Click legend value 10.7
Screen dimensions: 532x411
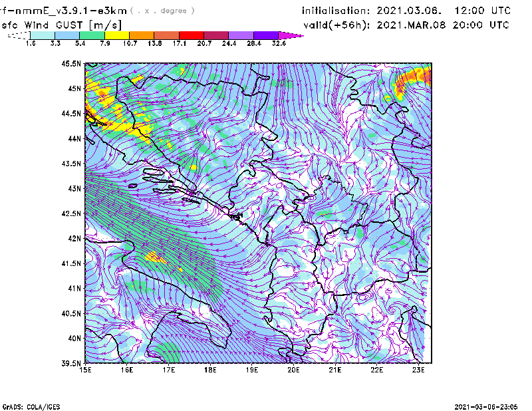[130, 43]
